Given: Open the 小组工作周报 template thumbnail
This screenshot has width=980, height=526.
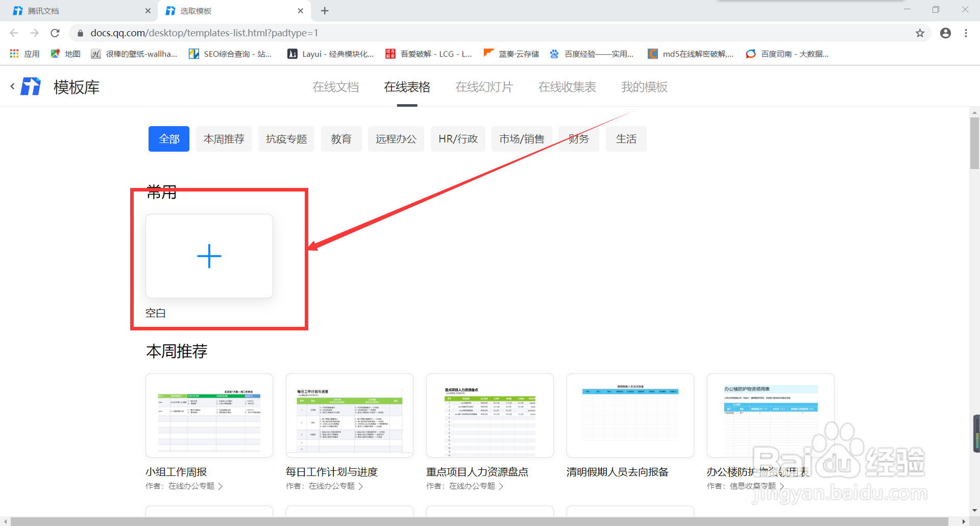Looking at the screenshot, I should point(209,415).
